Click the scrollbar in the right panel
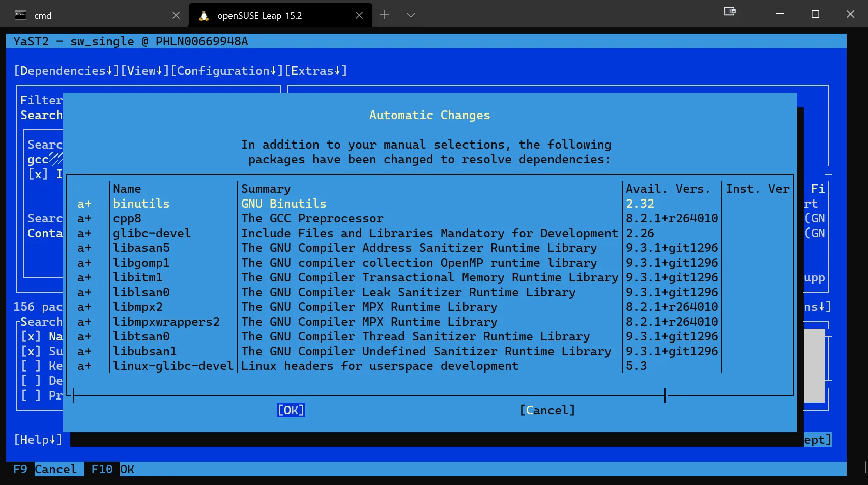 pyautogui.click(x=815, y=365)
